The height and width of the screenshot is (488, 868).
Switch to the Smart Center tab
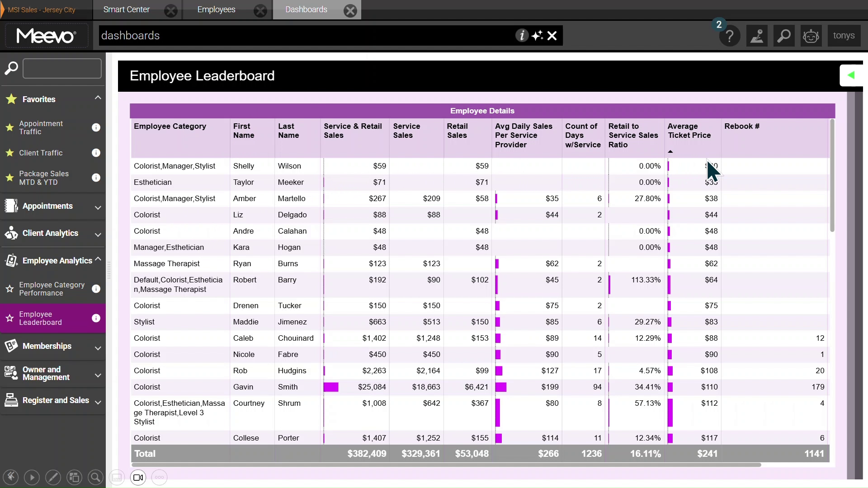coord(126,9)
